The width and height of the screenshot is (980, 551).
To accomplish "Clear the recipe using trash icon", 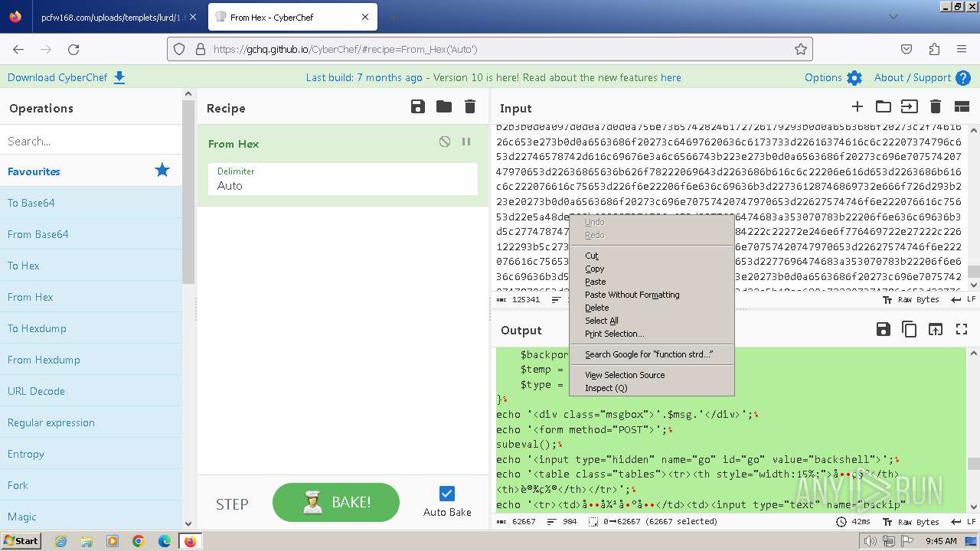I will (470, 107).
